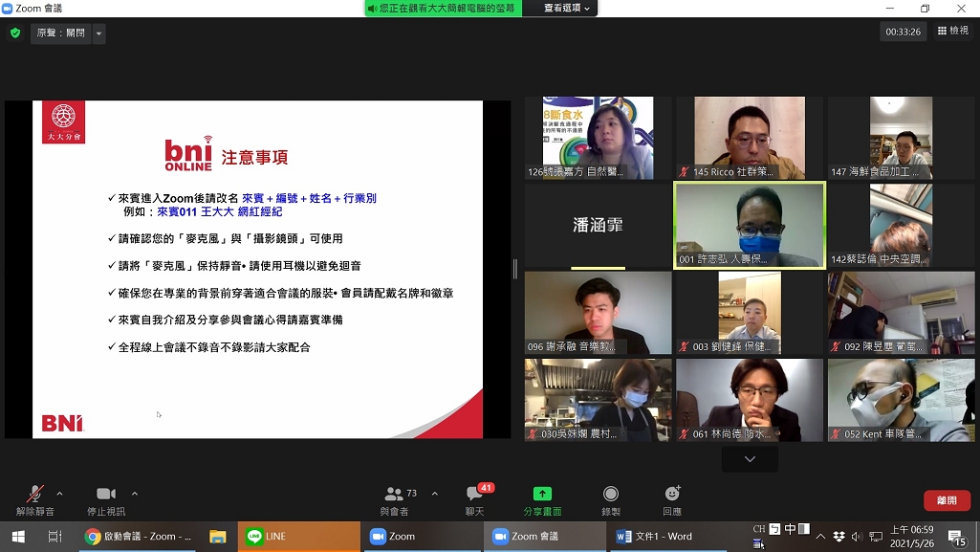This screenshot has width=980, height=552.
Task: Show more participants with down chevron
Action: click(x=750, y=459)
